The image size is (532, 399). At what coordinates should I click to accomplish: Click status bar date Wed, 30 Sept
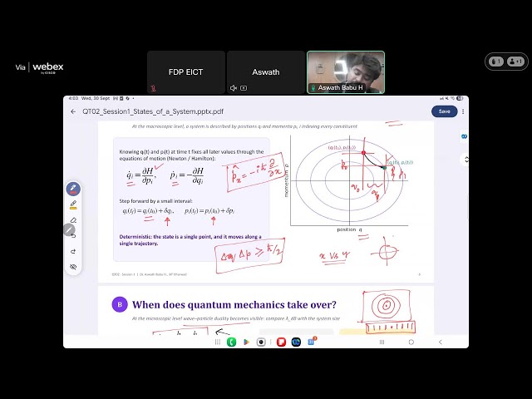coord(96,98)
